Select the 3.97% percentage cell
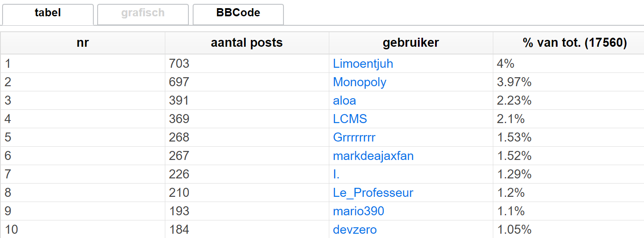The width and height of the screenshot is (644, 238). 569,82
